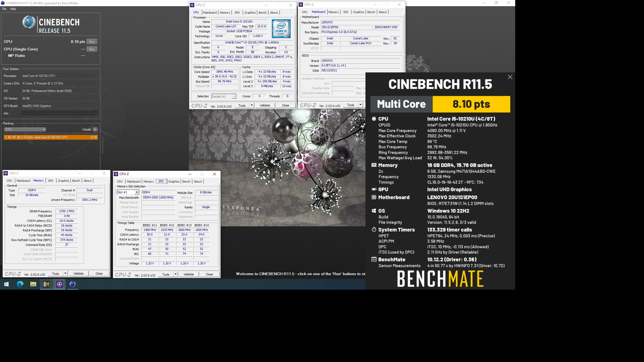Screen dimensions: 644x362
Task: Open Tools arrow in SPD CPU-Z window
Action: pos(175,274)
